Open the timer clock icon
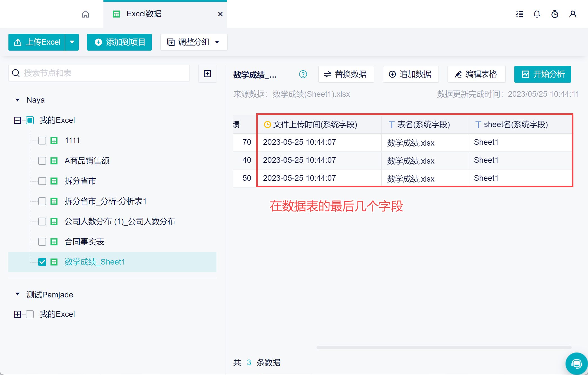The image size is (588, 375). (555, 14)
